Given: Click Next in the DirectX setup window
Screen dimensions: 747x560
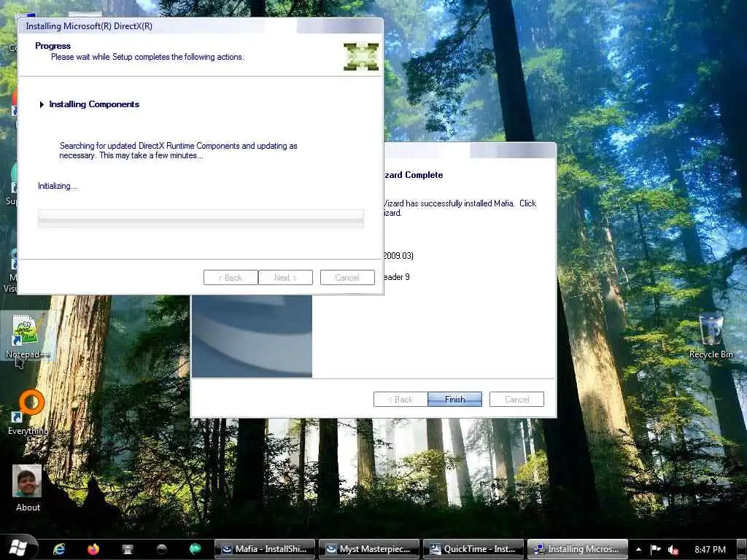Looking at the screenshot, I should 285,277.
